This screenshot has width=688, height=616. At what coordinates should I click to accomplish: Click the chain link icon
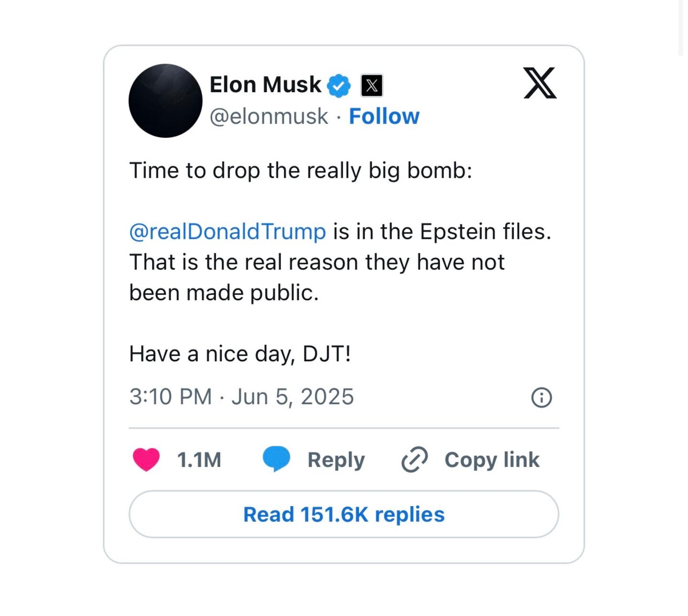point(414,460)
